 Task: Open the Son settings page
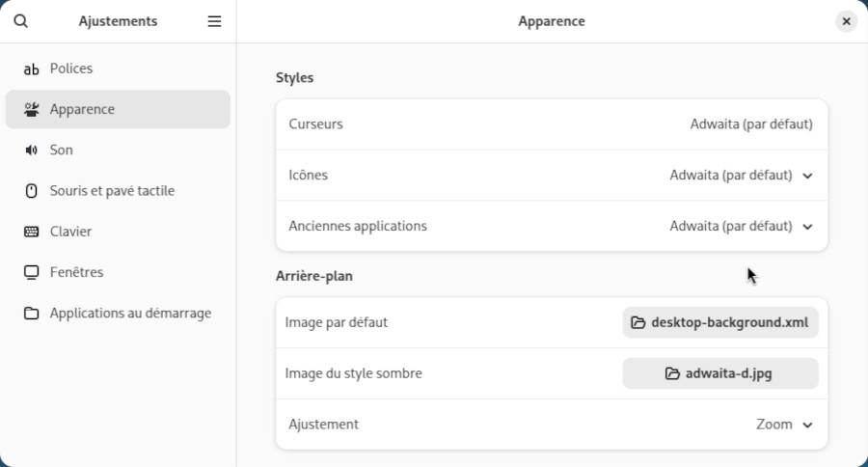[x=118, y=151]
